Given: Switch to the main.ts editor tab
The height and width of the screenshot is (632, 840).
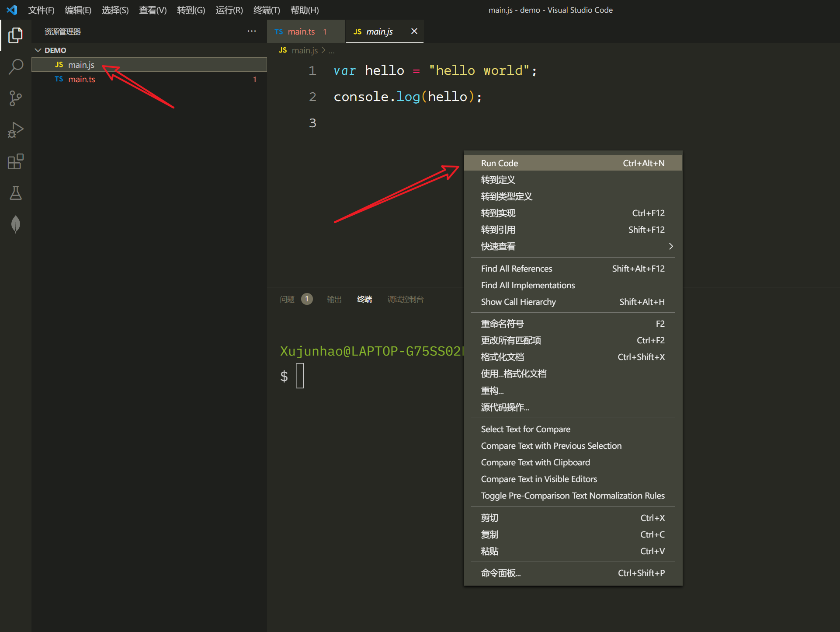Looking at the screenshot, I should 306,31.
